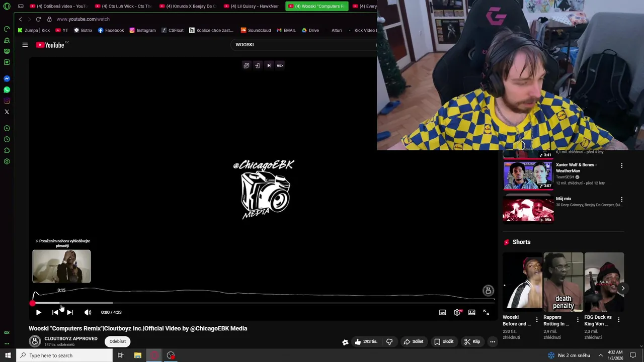This screenshot has width=644, height=362.
Task: Seek on the red video progress bar
Action: 263,303
